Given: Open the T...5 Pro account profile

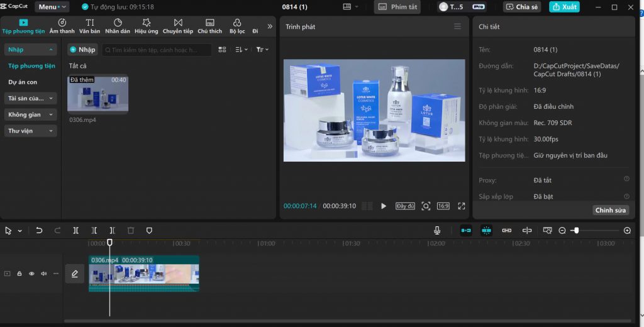Looking at the screenshot, I should click(x=462, y=6).
